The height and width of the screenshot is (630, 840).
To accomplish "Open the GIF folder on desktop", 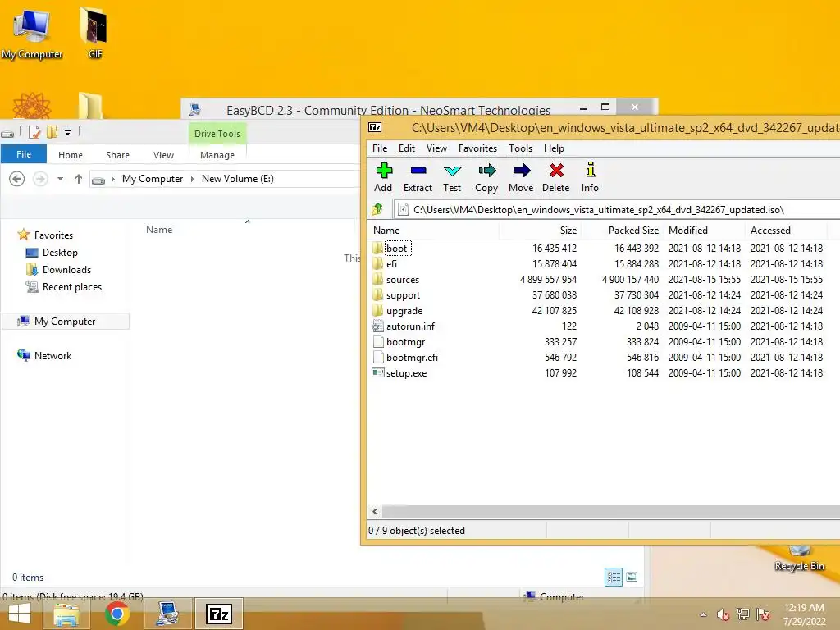I will coord(94,33).
